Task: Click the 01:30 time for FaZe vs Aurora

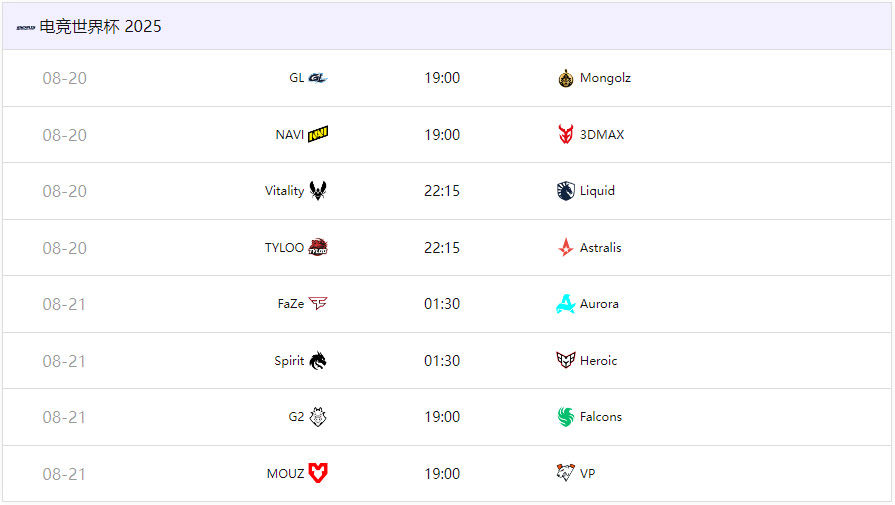Action: click(442, 304)
